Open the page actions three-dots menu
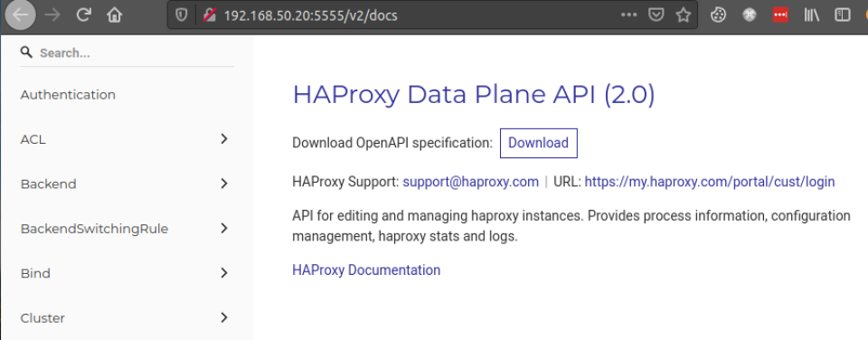 pos(629,15)
